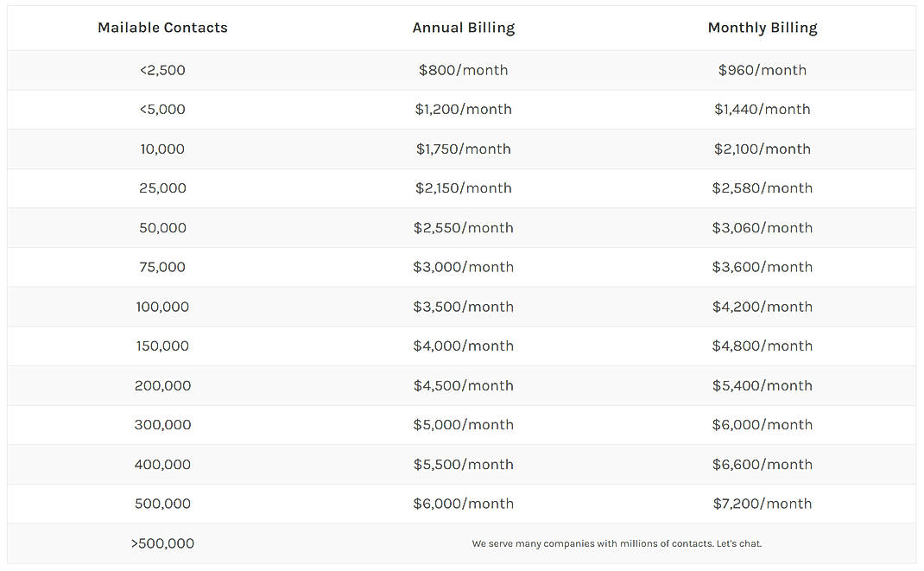Click the $800/month annual price
The width and height of the screenshot is (924, 571).
(x=463, y=70)
